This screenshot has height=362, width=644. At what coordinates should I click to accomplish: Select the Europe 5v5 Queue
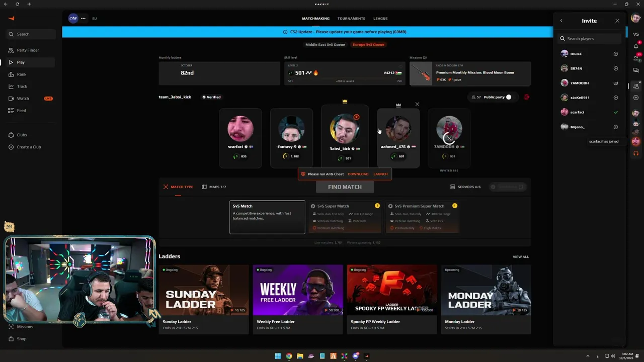(x=368, y=45)
